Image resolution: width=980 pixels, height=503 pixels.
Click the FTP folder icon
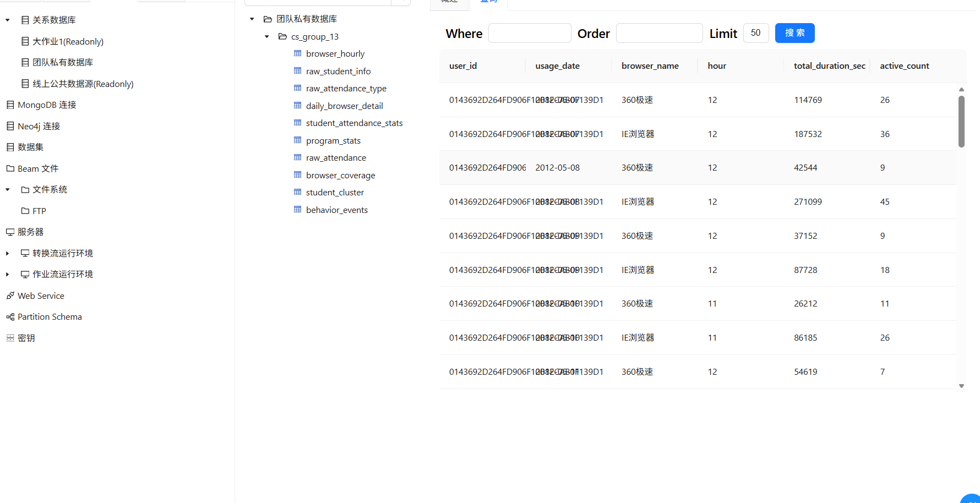click(x=25, y=211)
